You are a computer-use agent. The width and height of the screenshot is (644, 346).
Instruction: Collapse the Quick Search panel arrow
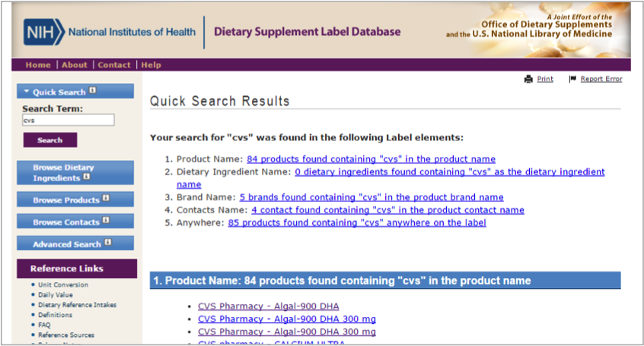tap(27, 91)
